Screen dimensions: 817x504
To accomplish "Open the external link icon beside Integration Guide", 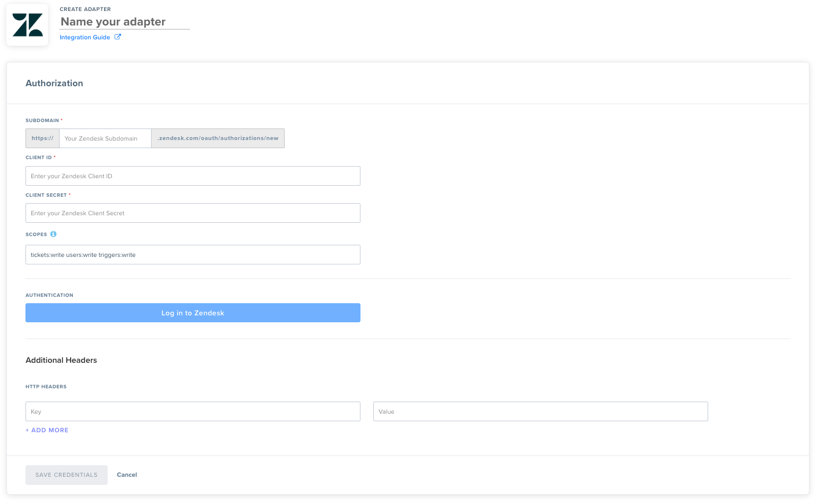I will tap(118, 37).
